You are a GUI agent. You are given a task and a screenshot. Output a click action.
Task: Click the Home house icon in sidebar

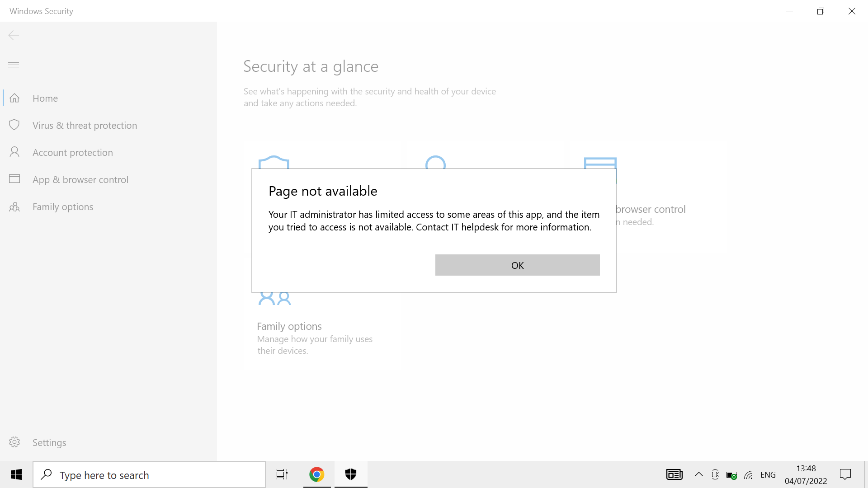click(x=14, y=98)
